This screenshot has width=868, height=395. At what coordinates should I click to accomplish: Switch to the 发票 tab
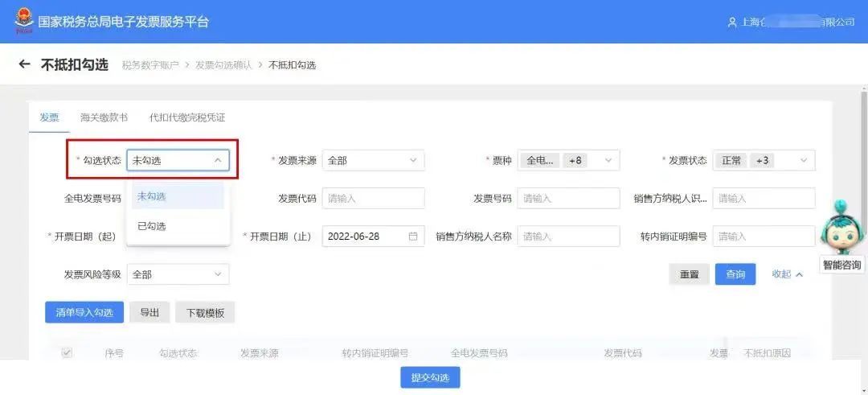[x=49, y=117]
